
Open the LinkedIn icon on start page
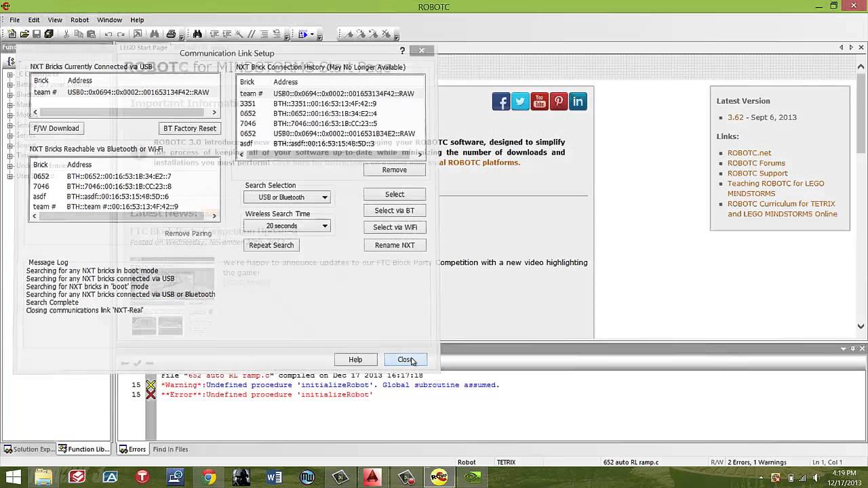click(578, 102)
